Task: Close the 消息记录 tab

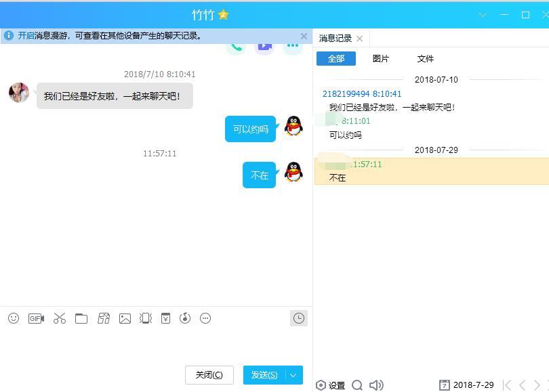Action: 360,39
